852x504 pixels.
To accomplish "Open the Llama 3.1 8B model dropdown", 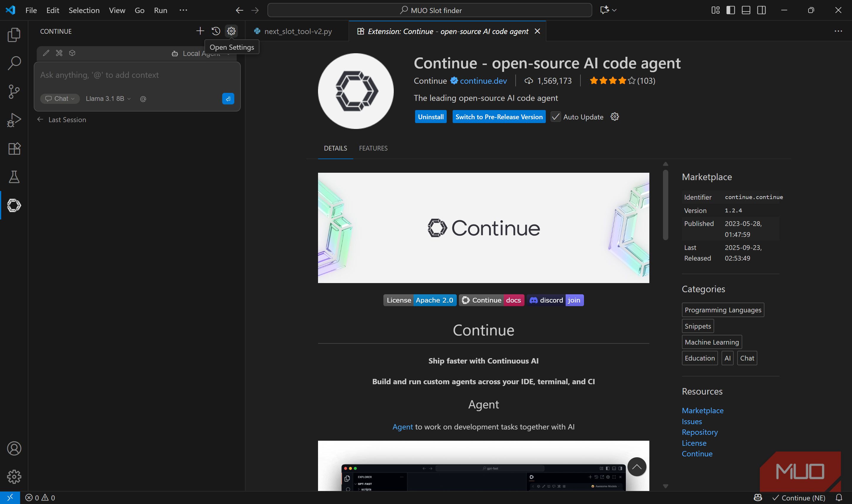I will point(108,99).
